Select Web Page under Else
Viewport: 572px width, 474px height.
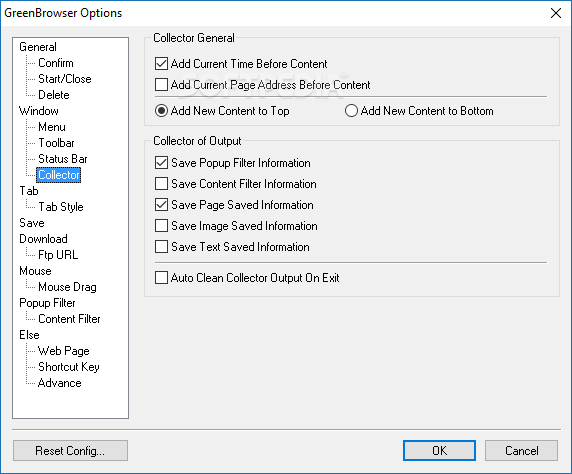pos(64,351)
